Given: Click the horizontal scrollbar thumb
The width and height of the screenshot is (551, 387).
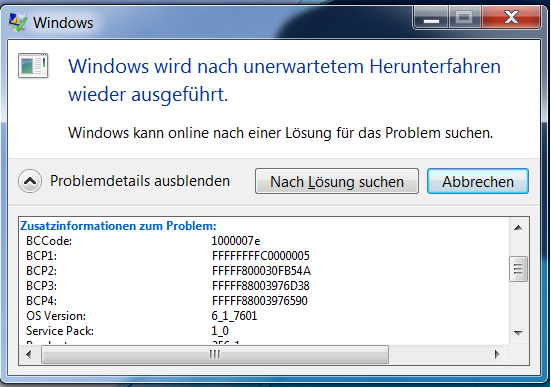Looking at the screenshot, I should tap(215, 354).
